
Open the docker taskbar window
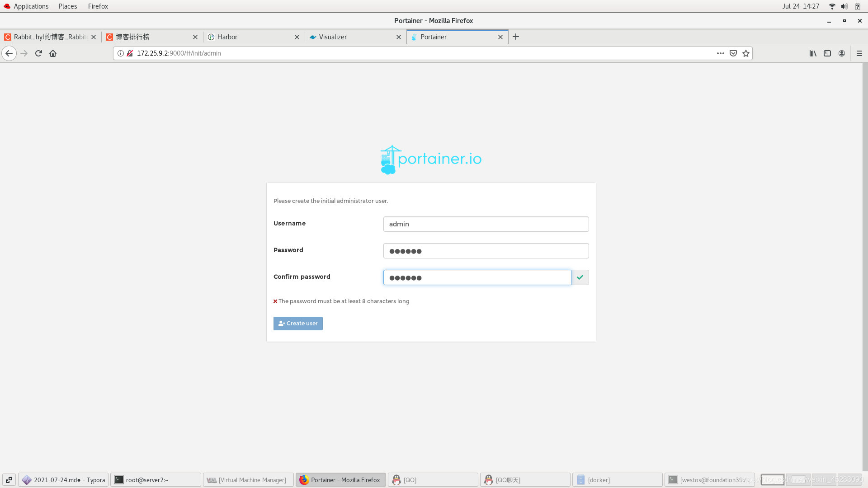pyautogui.click(x=618, y=480)
